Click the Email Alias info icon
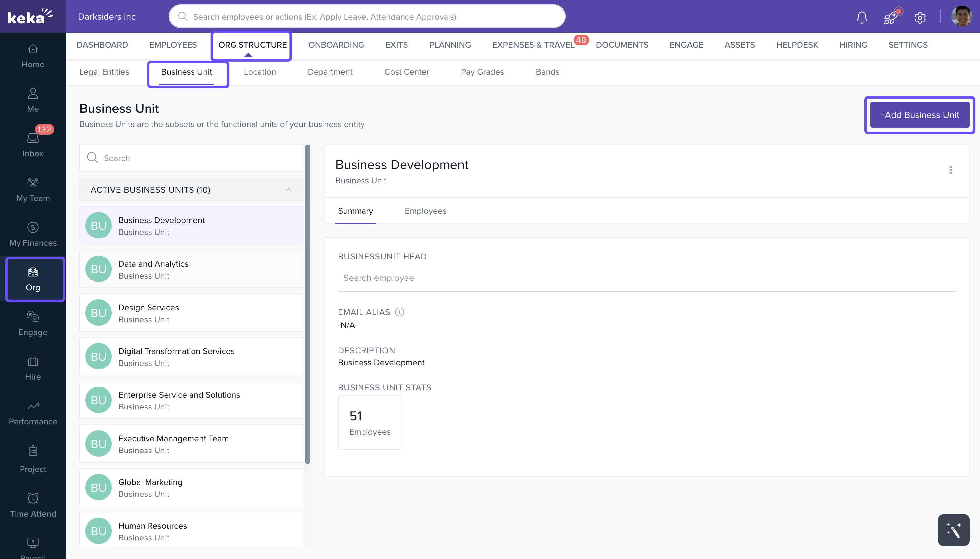This screenshot has height=559, width=980. click(x=399, y=312)
